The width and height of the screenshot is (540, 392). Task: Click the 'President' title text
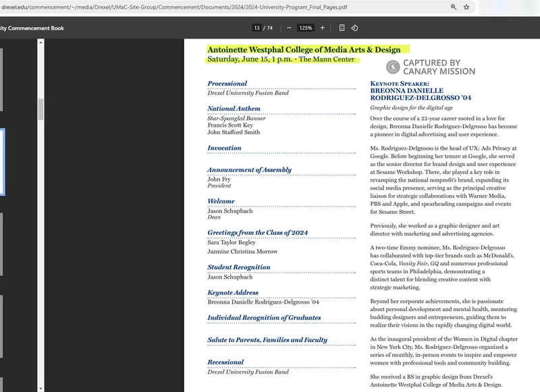(219, 186)
